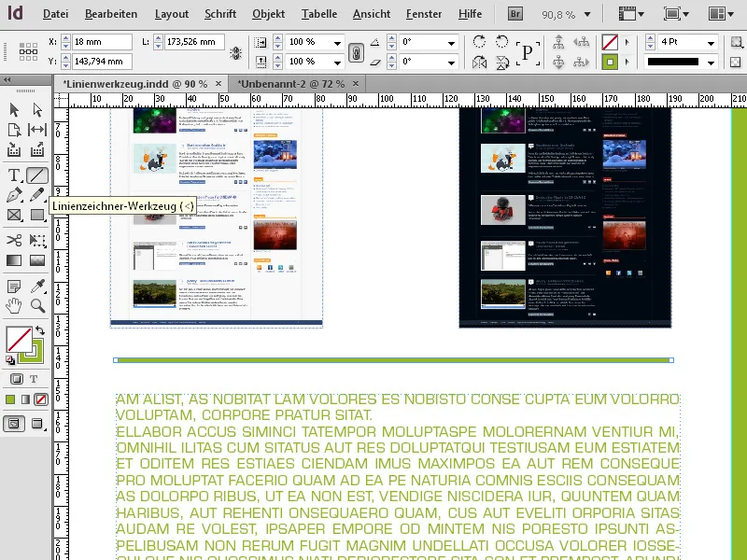The width and height of the screenshot is (747, 560).
Task: Open the stroke style dropdown
Action: pyautogui.click(x=711, y=62)
